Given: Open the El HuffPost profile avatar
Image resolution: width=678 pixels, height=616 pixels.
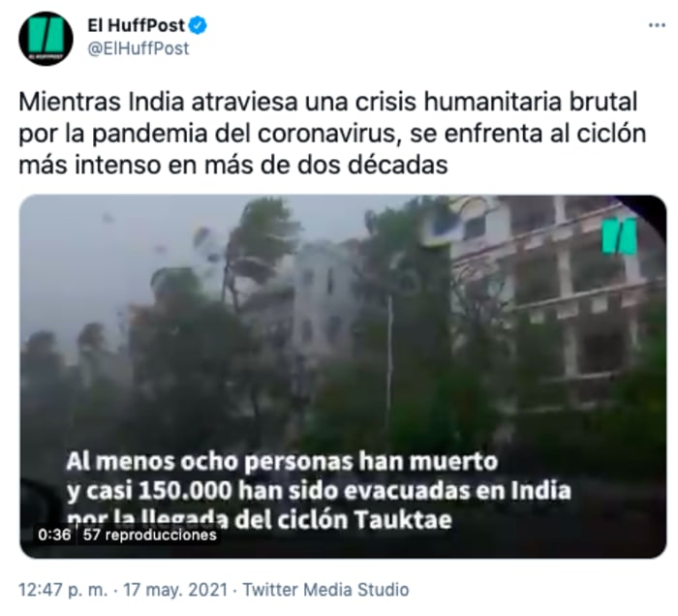Looking at the screenshot, I should coord(46,39).
